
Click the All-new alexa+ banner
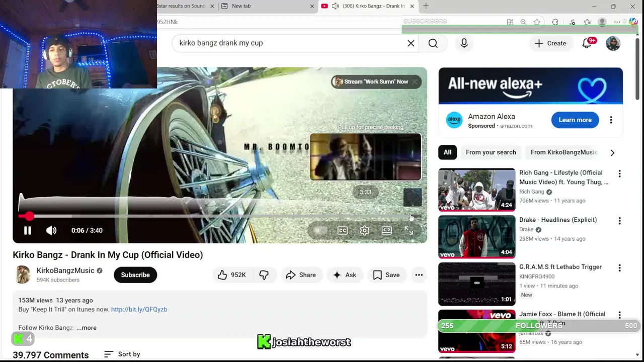530,86
